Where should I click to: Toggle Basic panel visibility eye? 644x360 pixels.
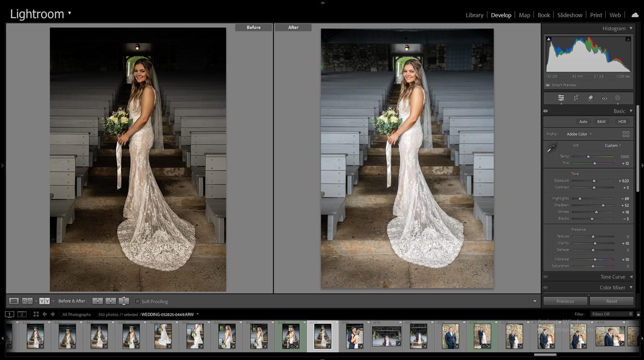click(x=545, y=111)
